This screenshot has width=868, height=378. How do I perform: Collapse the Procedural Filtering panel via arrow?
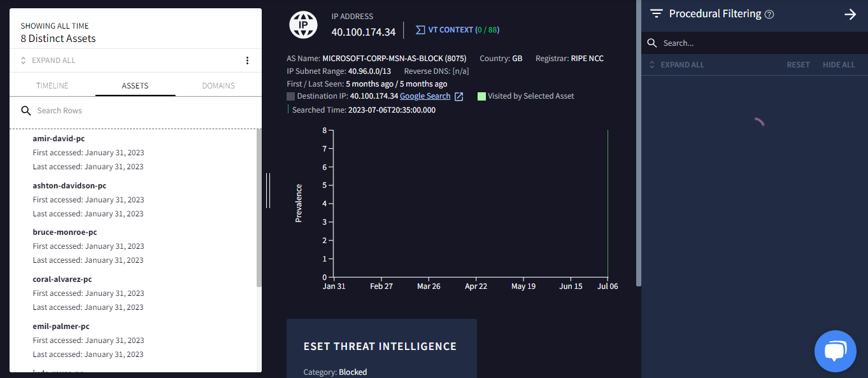[851, 13]
